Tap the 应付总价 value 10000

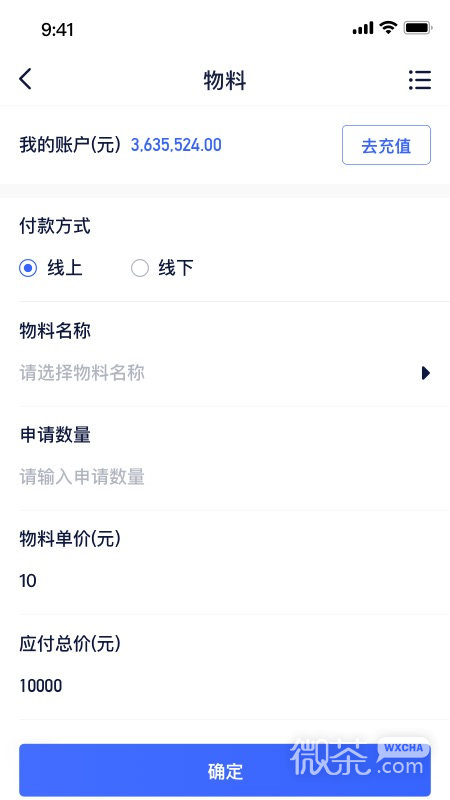(41, 686)
